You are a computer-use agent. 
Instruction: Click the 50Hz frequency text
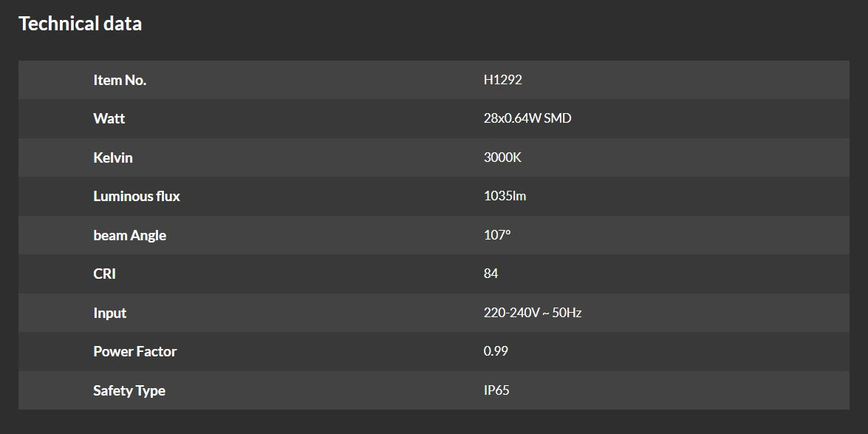(567, 313)
